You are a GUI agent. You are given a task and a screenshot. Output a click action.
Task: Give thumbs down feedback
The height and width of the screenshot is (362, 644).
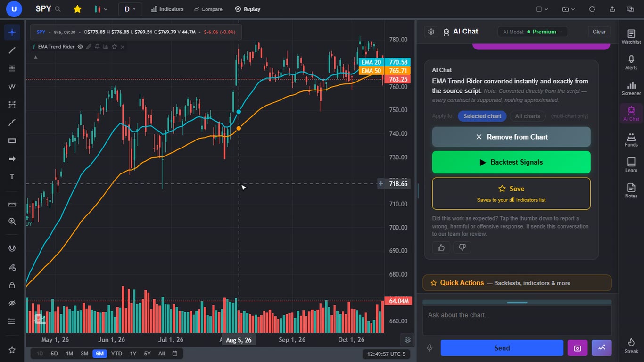click(x=462, y=247)
